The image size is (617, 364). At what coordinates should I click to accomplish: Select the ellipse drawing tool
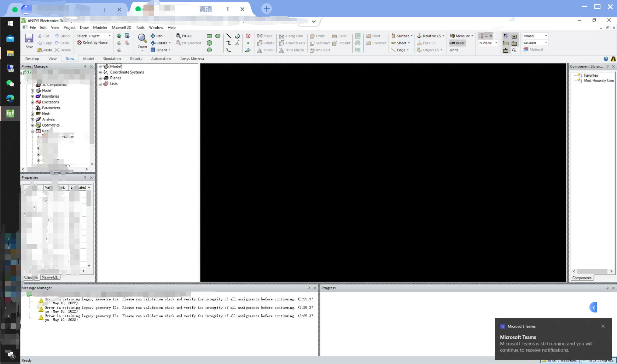click(218, 36)
